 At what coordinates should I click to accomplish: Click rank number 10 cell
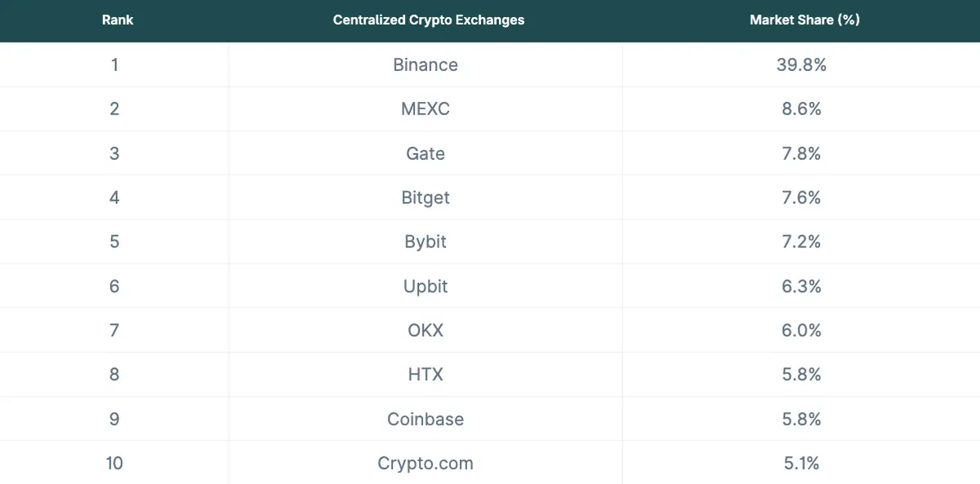coord(114,464)
